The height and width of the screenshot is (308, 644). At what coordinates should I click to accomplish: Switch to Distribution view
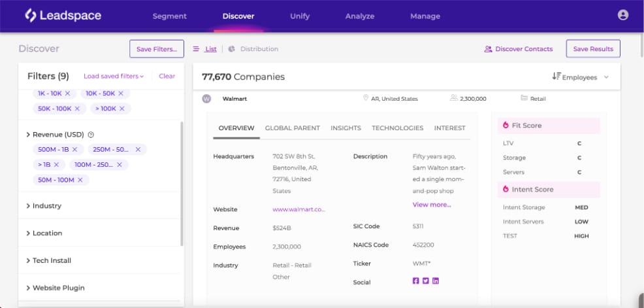pos(259,49)
